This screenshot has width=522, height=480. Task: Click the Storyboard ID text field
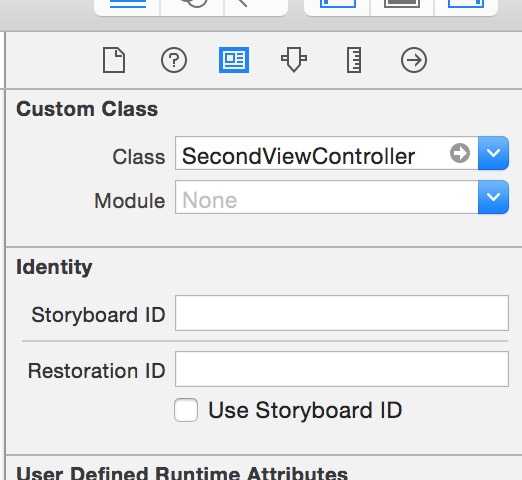[342, 313]
